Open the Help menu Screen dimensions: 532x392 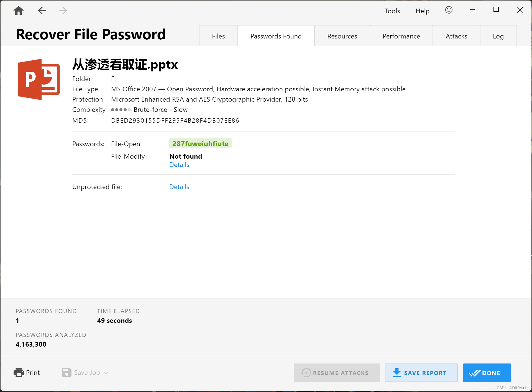tap(422, 11)
